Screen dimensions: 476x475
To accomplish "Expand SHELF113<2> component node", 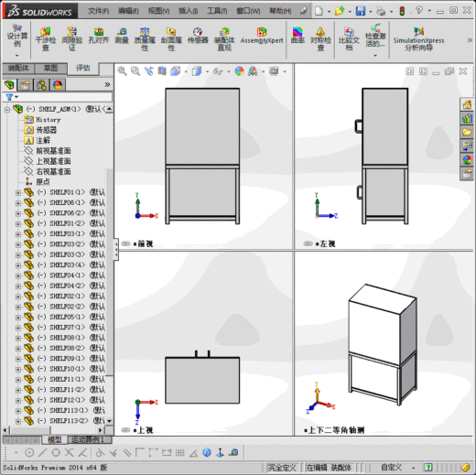I will pyautogui.click(x=17, y=421).
